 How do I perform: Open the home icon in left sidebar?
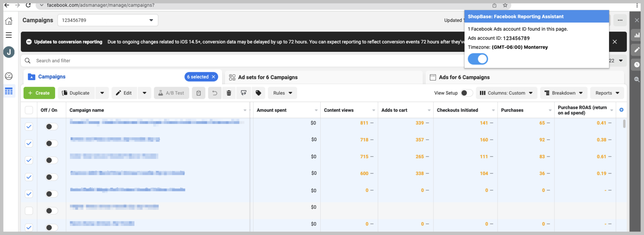pos(9,21)
